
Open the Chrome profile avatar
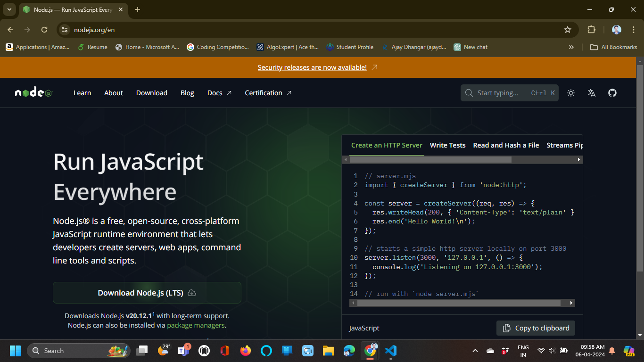pyautogui.click(x=617, y=30)
